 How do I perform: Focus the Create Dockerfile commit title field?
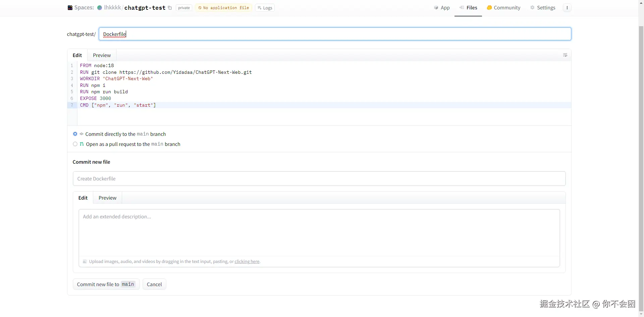point(319,178)
